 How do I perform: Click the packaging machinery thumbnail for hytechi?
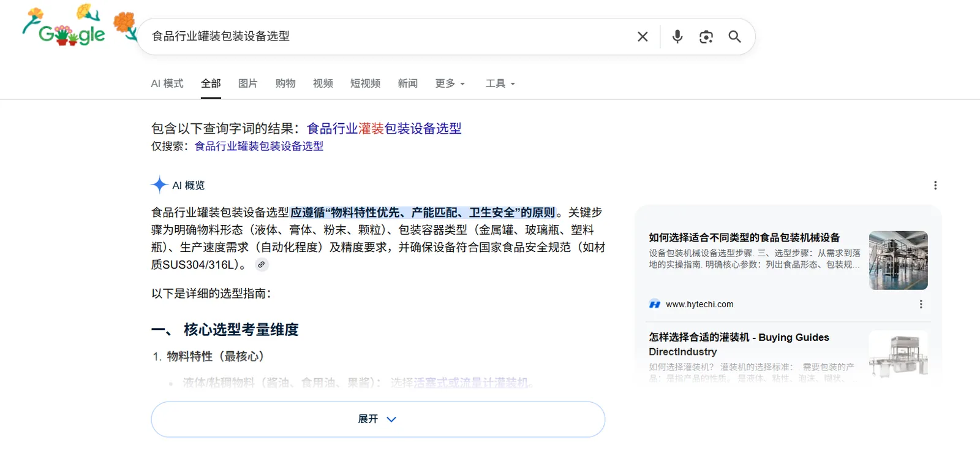point(899,260)
